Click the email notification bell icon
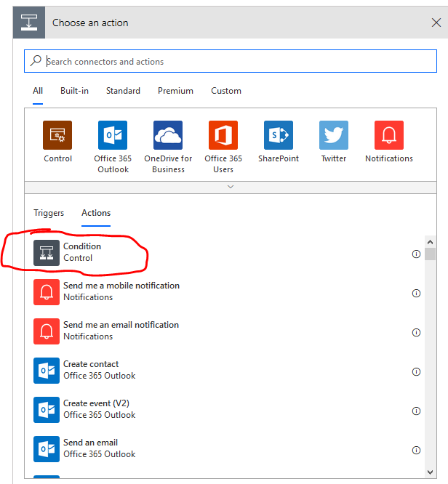This screenshot has height=484, width=448. (47, 331)
